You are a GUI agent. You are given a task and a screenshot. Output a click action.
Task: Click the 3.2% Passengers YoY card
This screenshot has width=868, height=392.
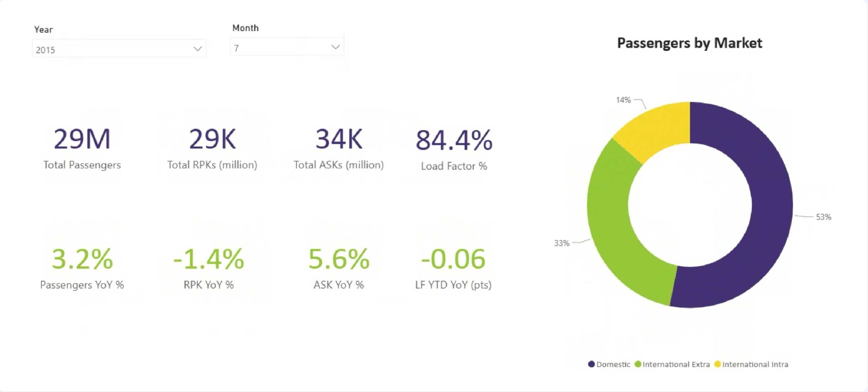[82, 259]
